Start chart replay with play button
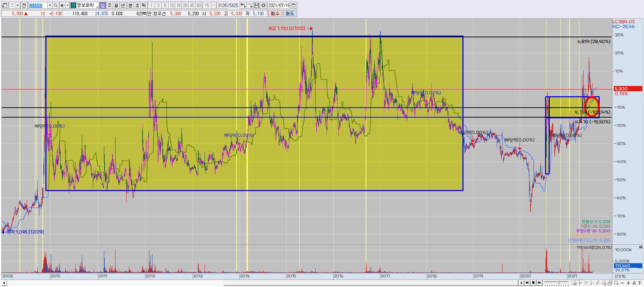This screenshot has height=287, width=644. click(522, 283)
